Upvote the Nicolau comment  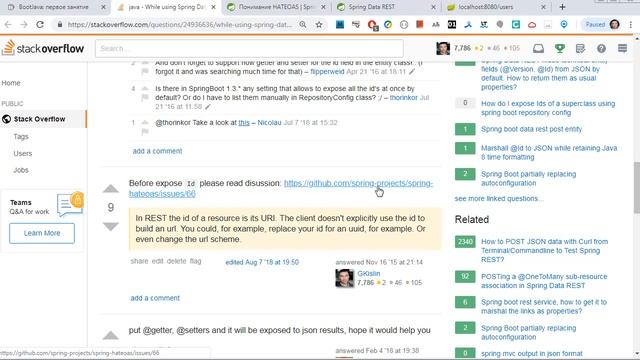point(145,122)
